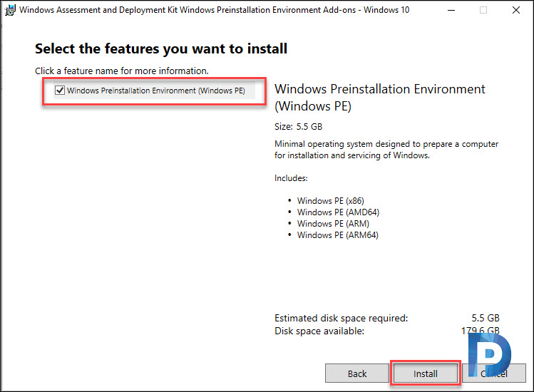The width and height of the screenshot is (534, 392).
Task: Click the Windows PE (ARM64) list entry
Action: point(337,235)
